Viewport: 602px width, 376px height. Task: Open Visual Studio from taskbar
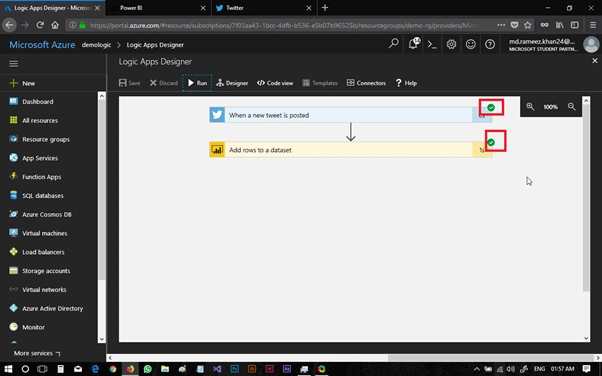pyautogui.click(x=217, y=369)
